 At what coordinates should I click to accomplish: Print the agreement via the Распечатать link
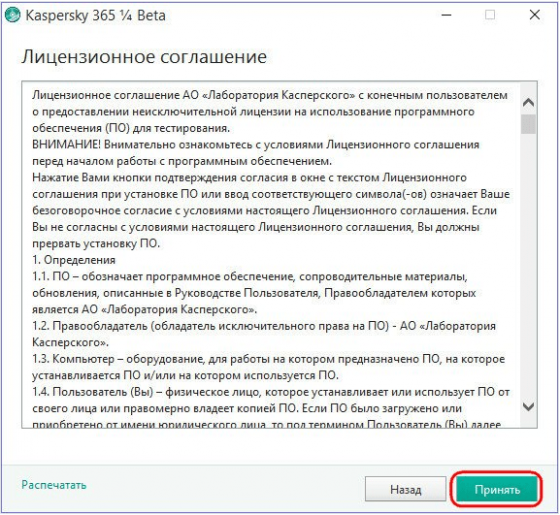click(x=54, y=485)
